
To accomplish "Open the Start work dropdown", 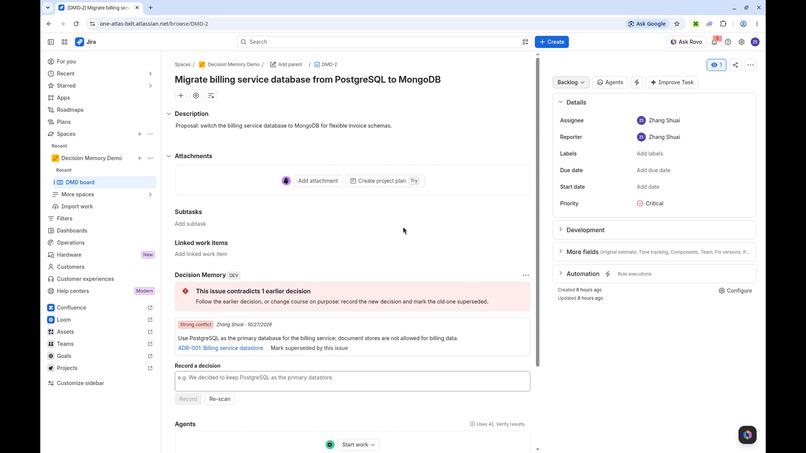I will 358,445.
